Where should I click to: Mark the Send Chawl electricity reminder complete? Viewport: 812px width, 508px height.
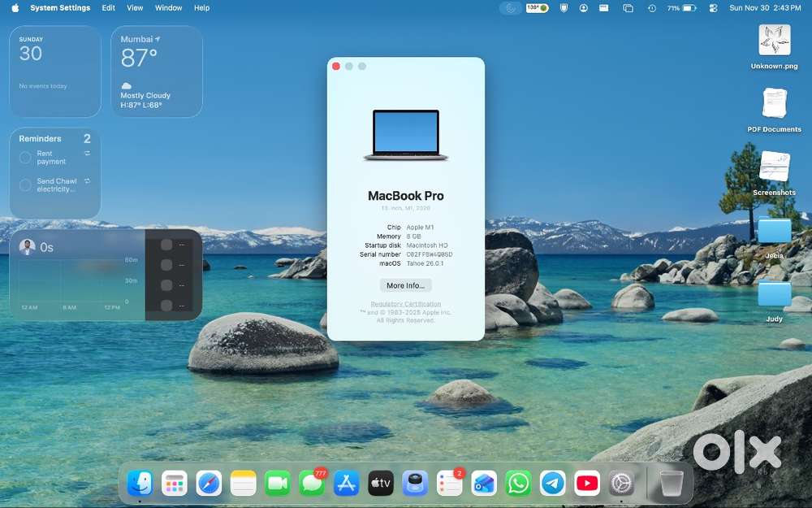pyautogui.click(x=24, y=185)
